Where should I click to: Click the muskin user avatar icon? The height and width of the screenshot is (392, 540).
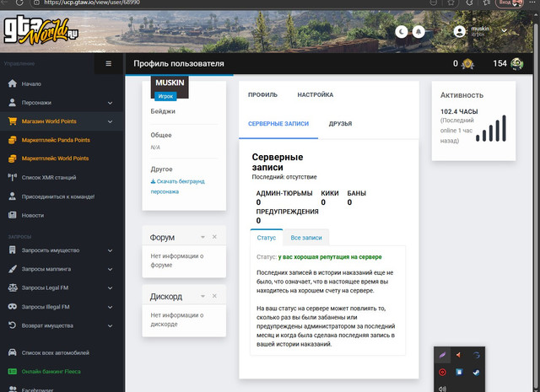point(459,32)
